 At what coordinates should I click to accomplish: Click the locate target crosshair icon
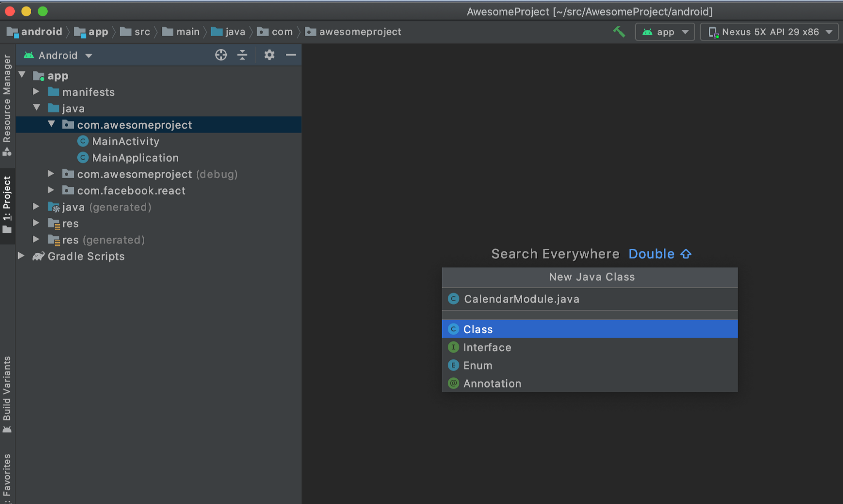click(221, 55)
